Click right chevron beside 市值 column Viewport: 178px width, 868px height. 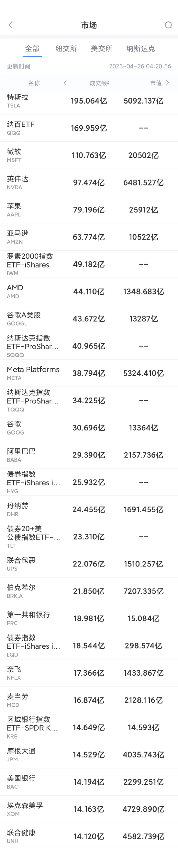167,83
